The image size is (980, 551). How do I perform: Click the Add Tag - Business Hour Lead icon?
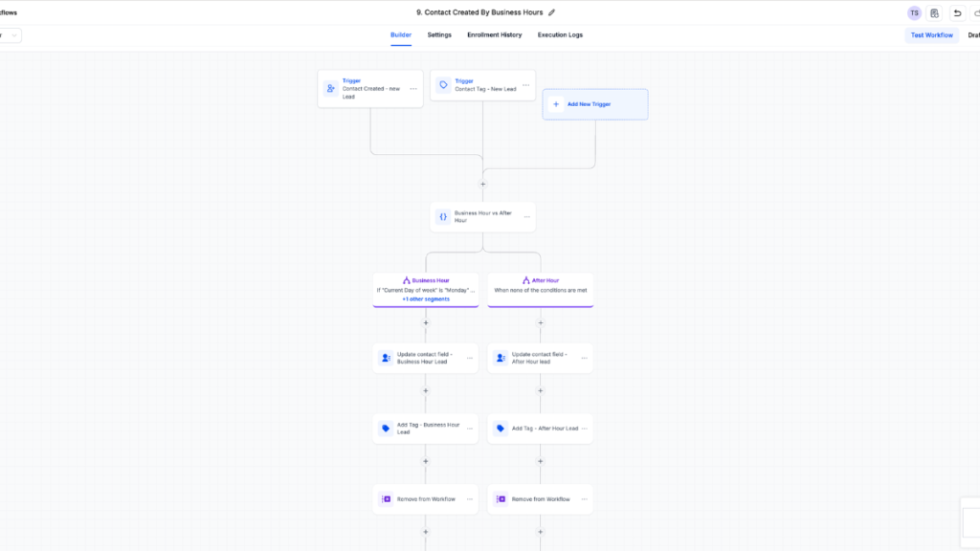(x=386, y=429)
